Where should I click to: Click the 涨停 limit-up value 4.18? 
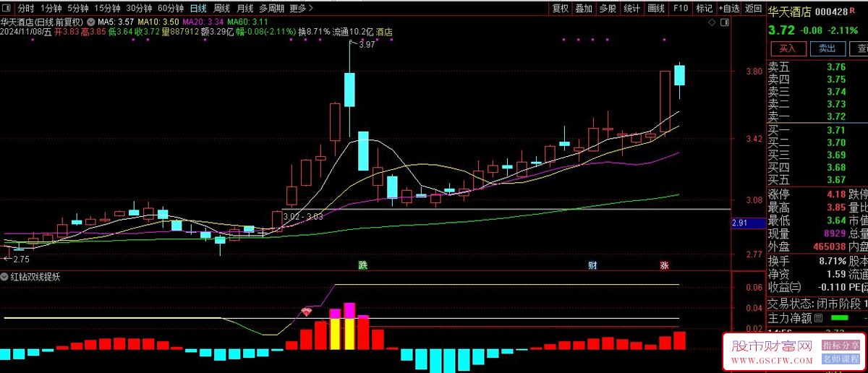click(x=836, y=193)
